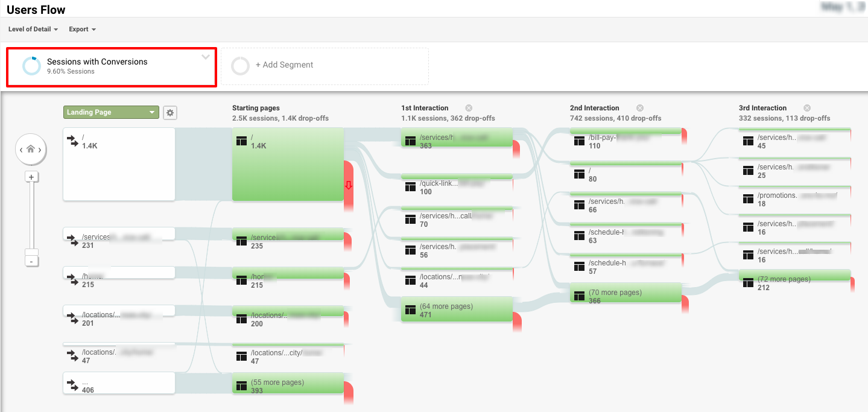Click the home icon in flow navigation control
Viewport: 868px width, 412px height.
click(x=31, y=149)
